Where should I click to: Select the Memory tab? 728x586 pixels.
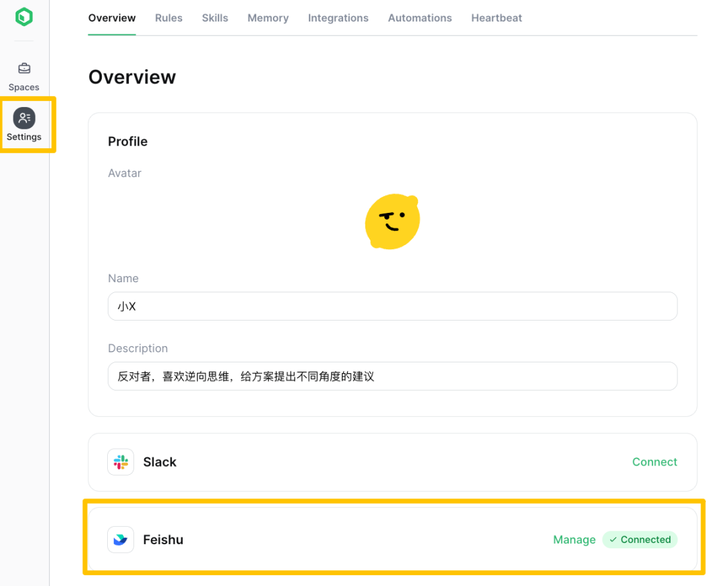(268, 18)
